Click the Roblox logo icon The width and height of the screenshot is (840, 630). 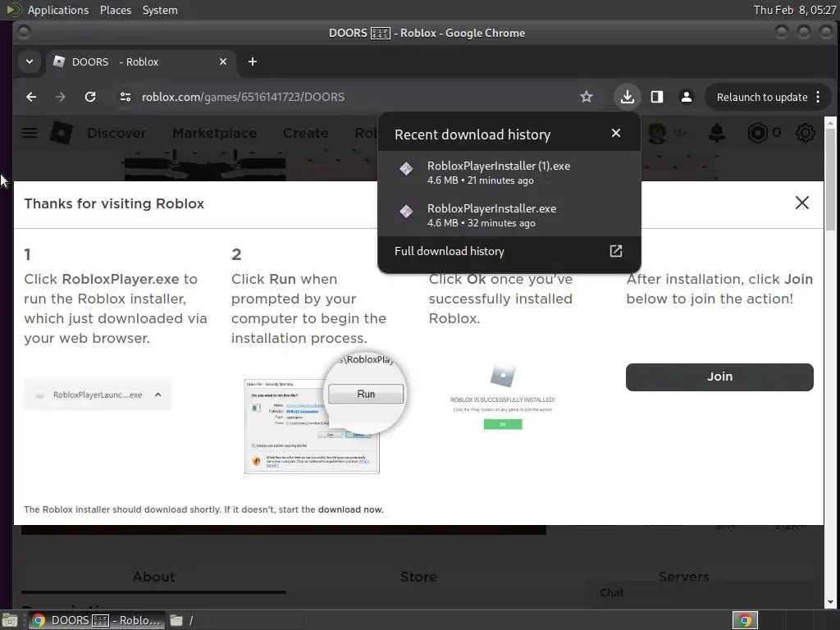click(61, 133)
